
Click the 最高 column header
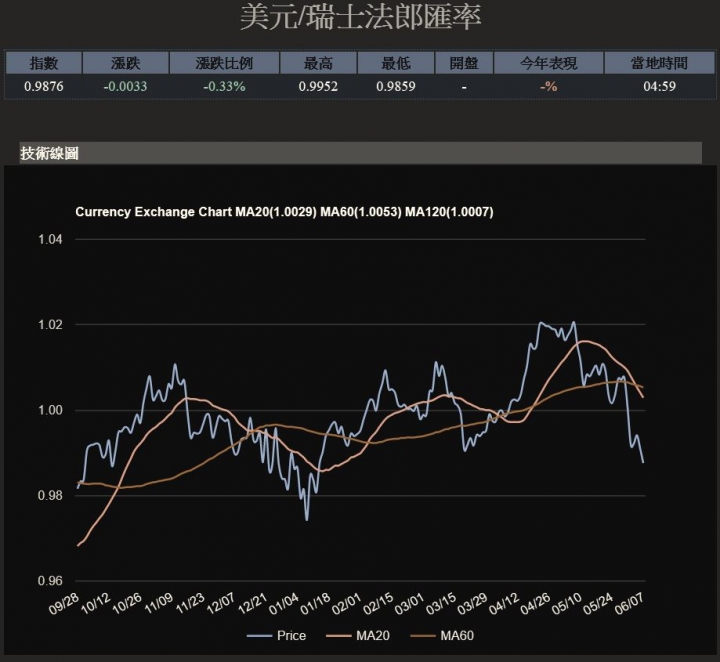pyautogui.click(x=318, y=63)
